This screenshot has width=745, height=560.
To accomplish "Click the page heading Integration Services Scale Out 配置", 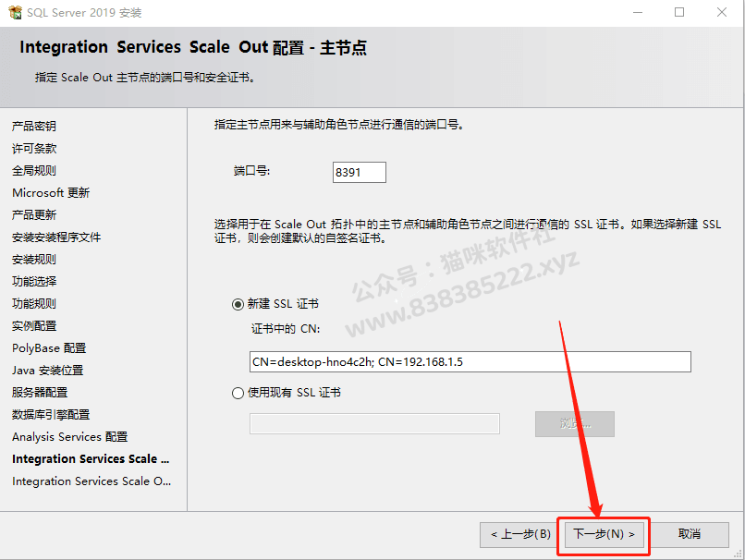I will click(193, 47).
